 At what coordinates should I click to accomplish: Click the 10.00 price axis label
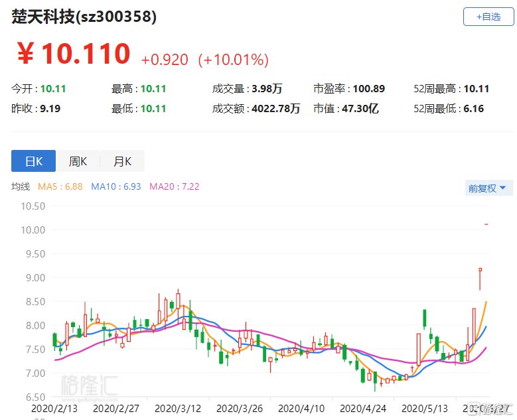pyautogui.click(x=33, y=230)
